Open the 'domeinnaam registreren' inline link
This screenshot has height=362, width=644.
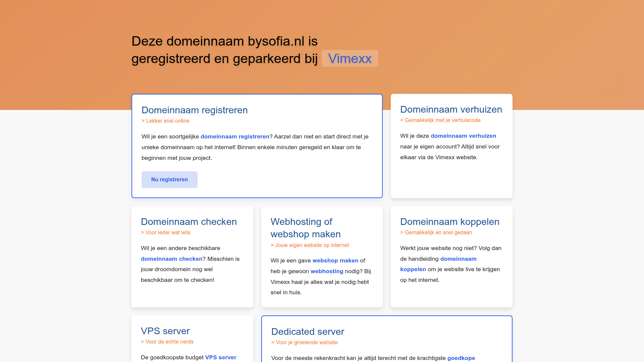[x=235, y=136]
